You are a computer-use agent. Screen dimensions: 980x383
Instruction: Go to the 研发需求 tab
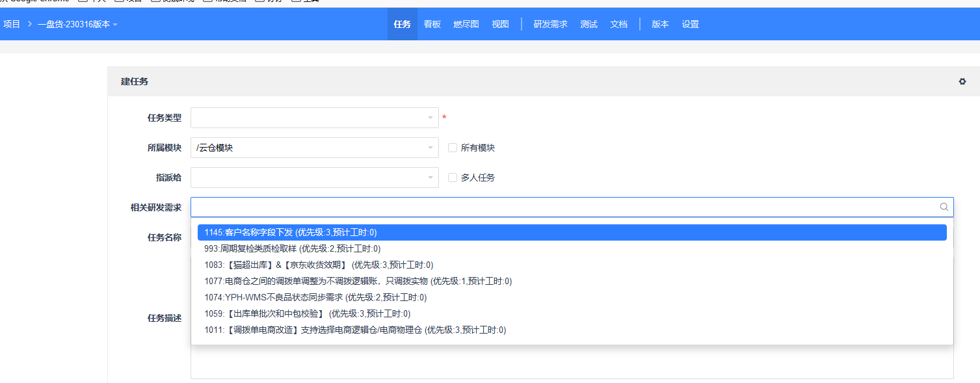coord(550,24)
